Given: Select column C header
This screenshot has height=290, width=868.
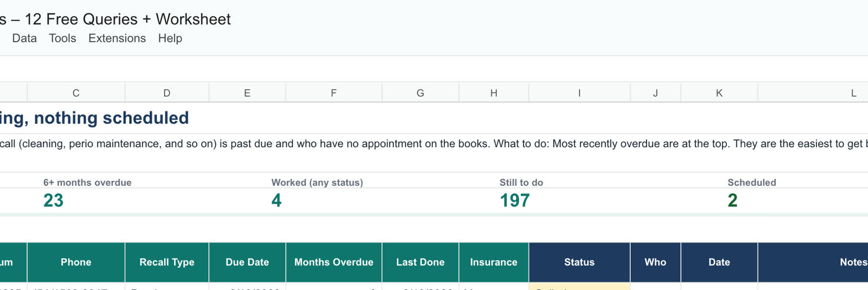Looking at the screenshot, I should 76,93.
